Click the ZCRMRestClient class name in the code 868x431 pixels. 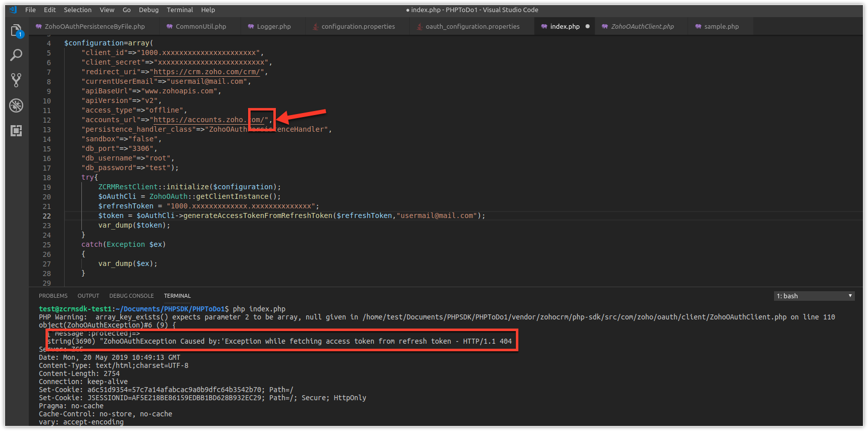click(128, 187)
